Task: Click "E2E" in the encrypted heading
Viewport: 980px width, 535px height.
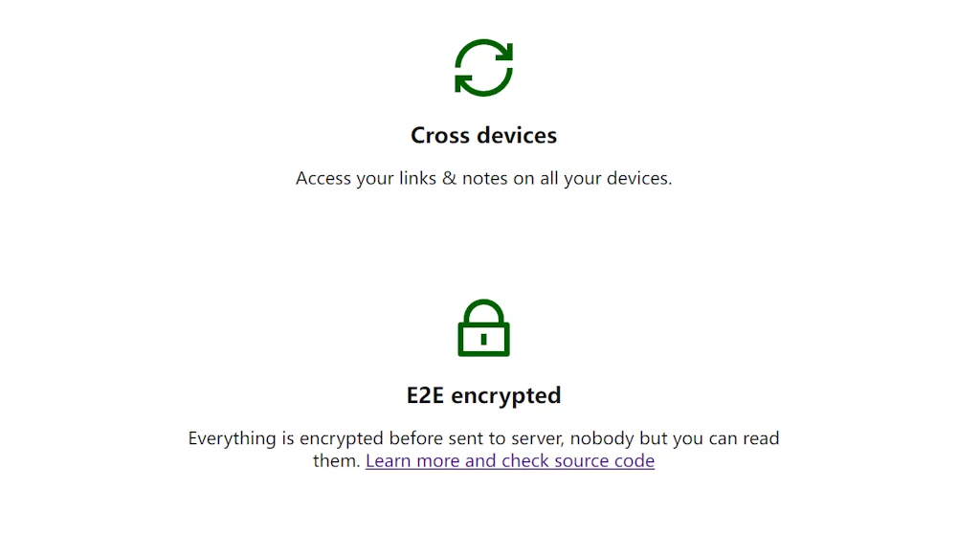Action: (x=426, y=395)
